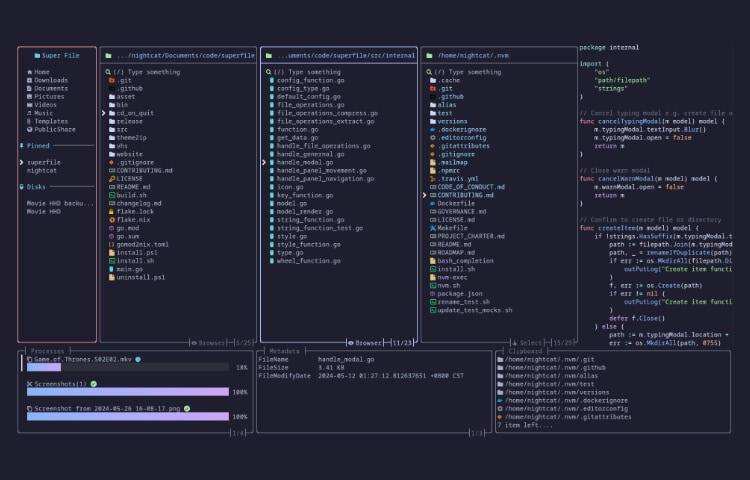Click the package.json file icon
This screenshot has width=750, height=480.
click(x=431, y=293)
